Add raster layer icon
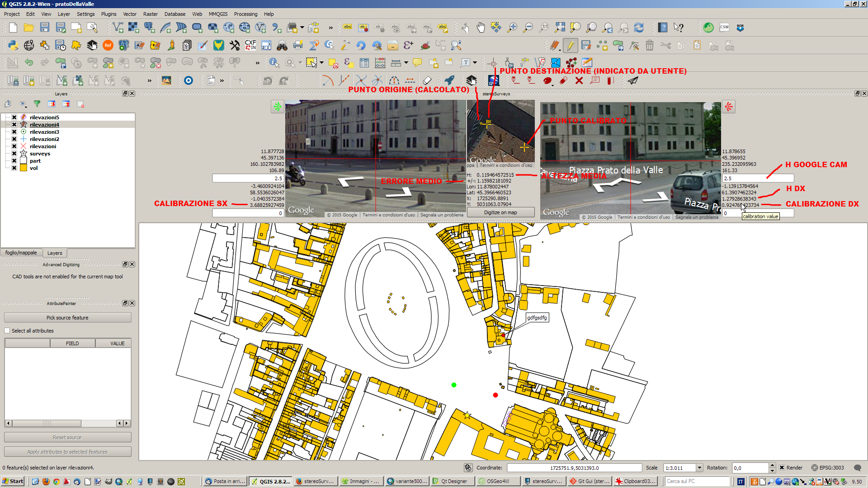Image resolution: width=868 pixels, height=488 pixels. pyautogui.click(x=134, y=28)
